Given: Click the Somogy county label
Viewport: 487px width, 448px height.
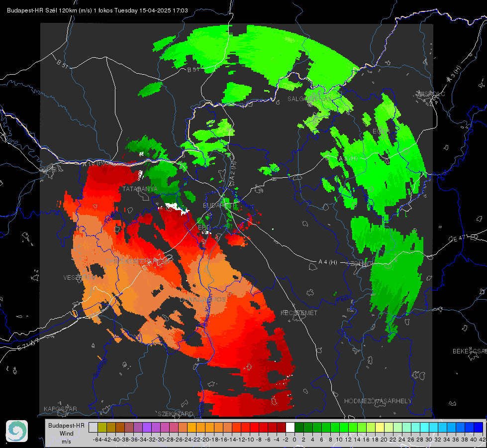Looking at the screenshot, I should [100, 367].
